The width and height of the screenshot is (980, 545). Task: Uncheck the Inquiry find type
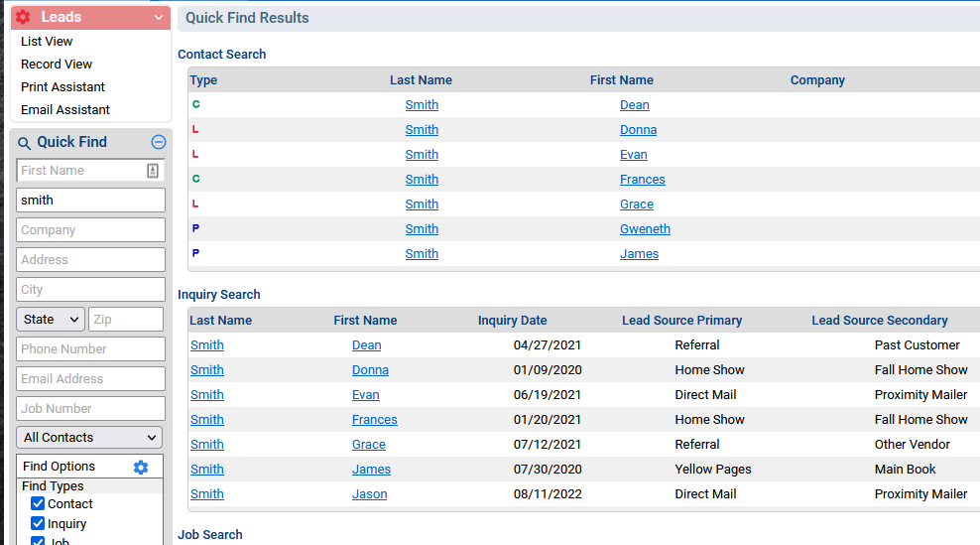(38, 523)
